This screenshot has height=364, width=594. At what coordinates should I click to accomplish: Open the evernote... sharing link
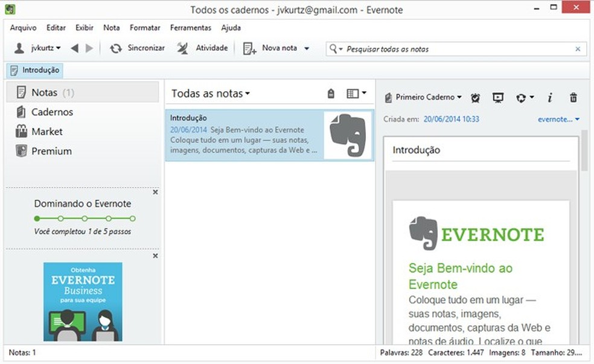[556, 119]
